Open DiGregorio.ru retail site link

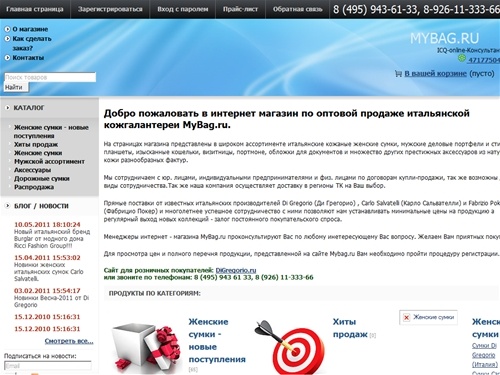click(236, 270)
